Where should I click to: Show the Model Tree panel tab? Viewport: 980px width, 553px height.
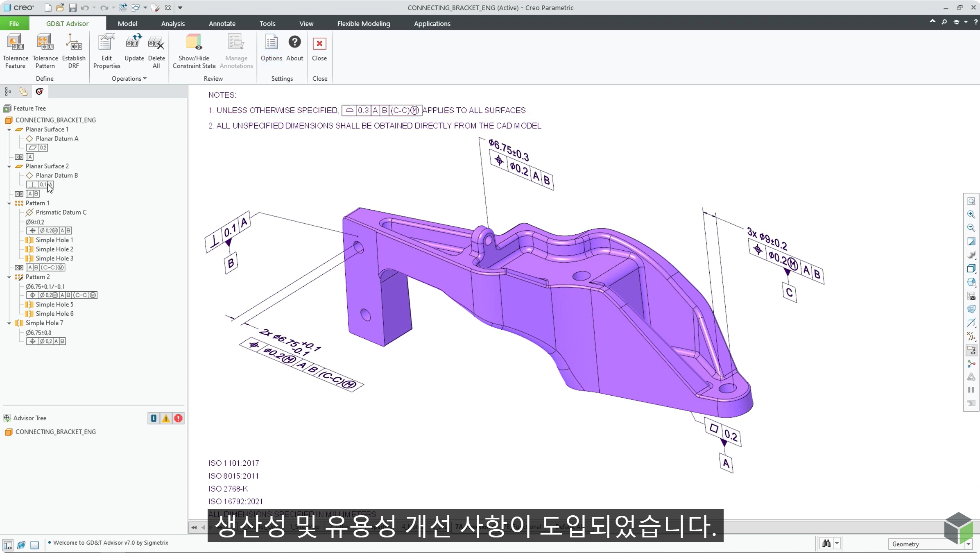tap(8, 91)
